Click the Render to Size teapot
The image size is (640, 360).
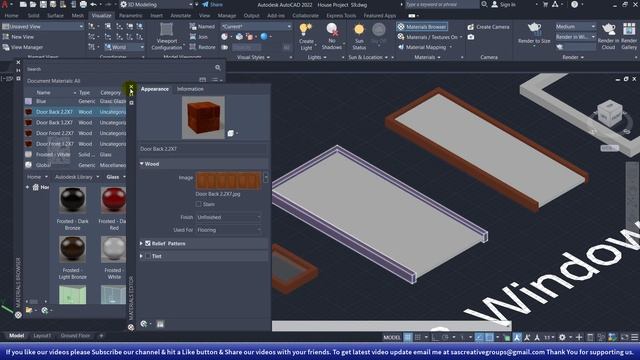534,28
